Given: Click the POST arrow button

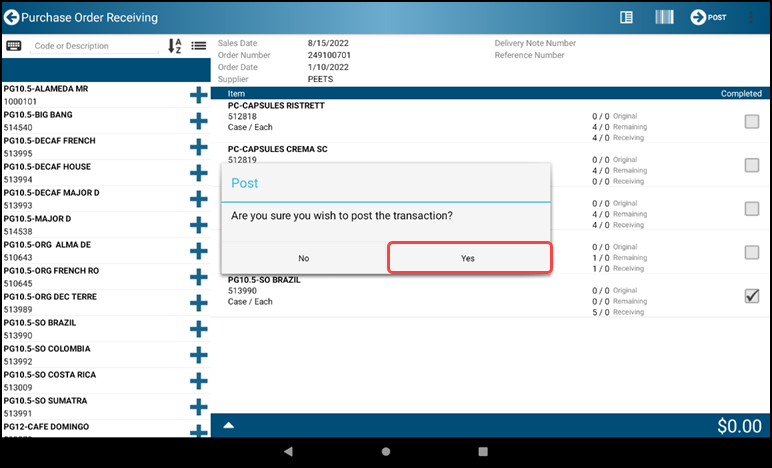Looking at the screenshot, I should [708, 17].
